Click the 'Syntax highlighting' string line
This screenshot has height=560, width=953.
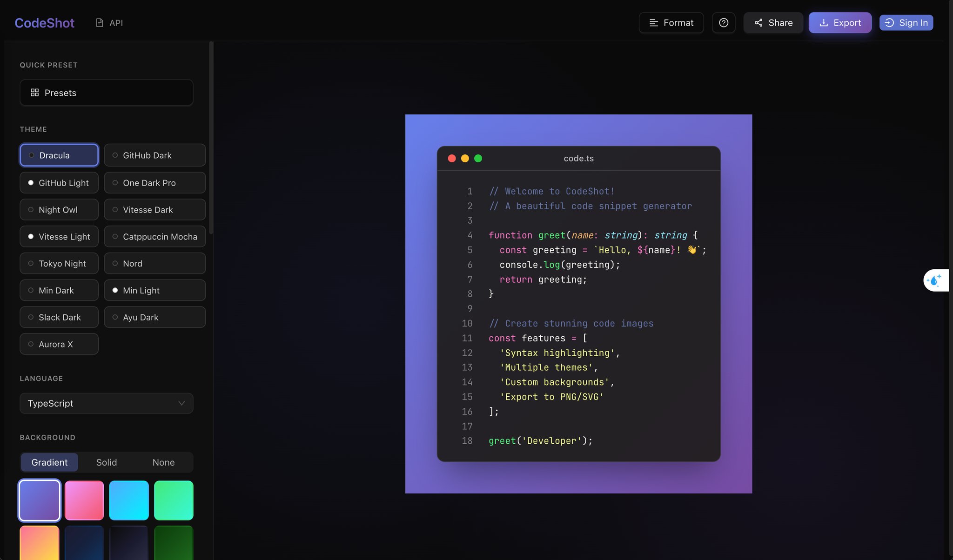click(x=560, y=353)
